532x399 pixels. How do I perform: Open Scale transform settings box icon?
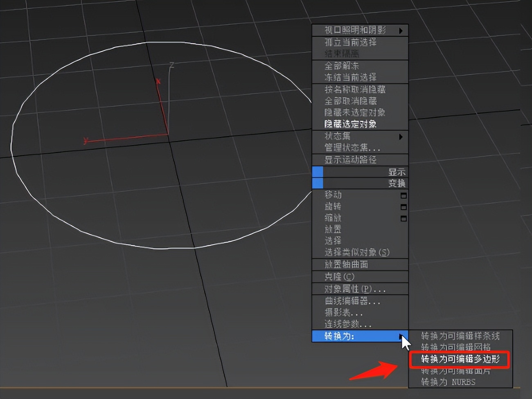pos(403,219)
